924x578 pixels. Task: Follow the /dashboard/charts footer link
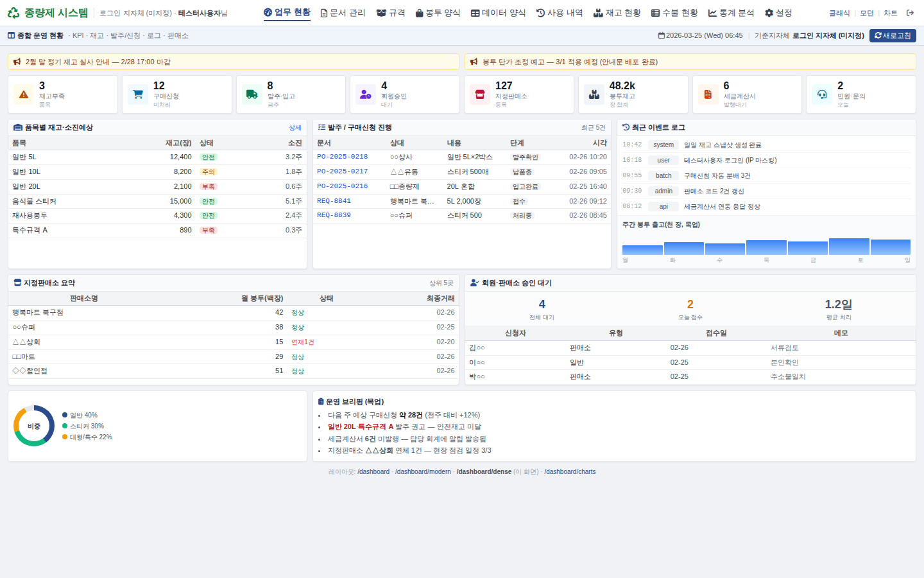tap(570, 472)
